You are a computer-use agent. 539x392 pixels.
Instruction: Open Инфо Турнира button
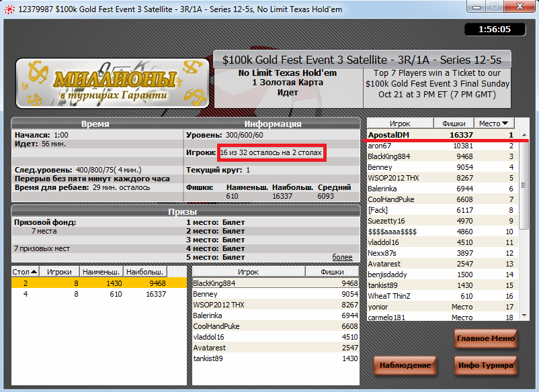485,366
